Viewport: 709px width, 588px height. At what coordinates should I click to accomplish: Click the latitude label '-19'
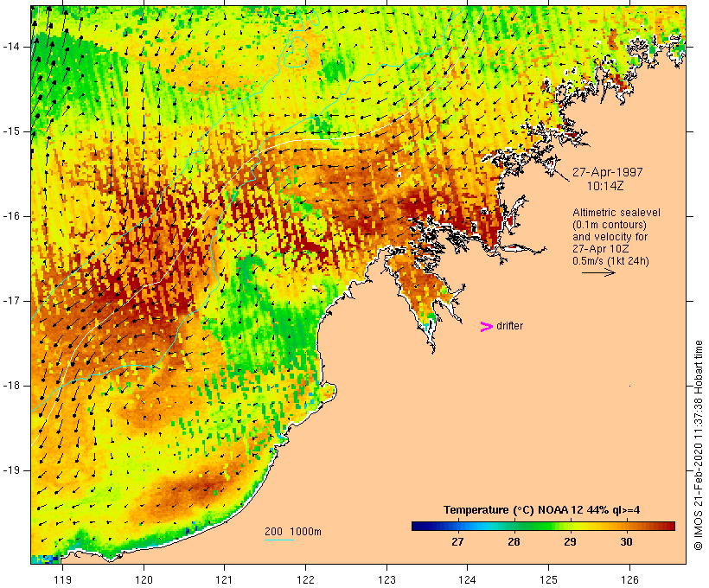pos(11,470)
